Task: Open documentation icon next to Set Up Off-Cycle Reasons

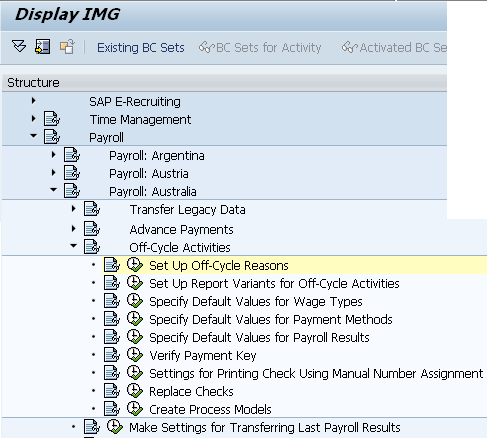Action: pyautogui.click(x=112, y=265)
